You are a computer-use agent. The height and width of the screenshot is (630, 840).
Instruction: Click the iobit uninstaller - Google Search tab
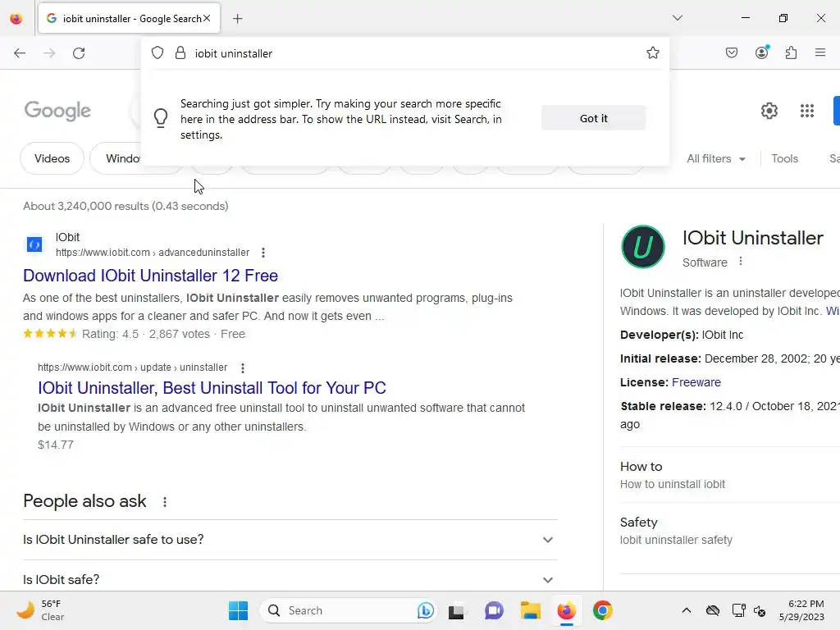point(129,19)
